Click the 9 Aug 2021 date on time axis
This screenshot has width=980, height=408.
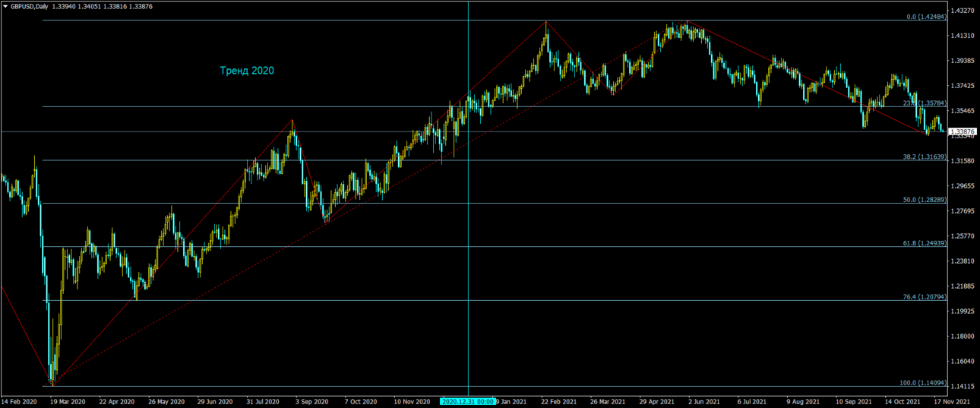802,401
